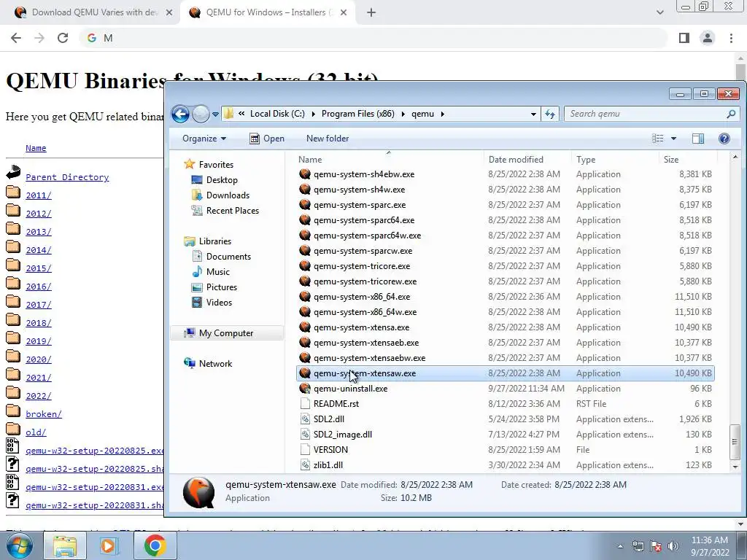Click the Search qemu input field

click(x=651, y=114)
